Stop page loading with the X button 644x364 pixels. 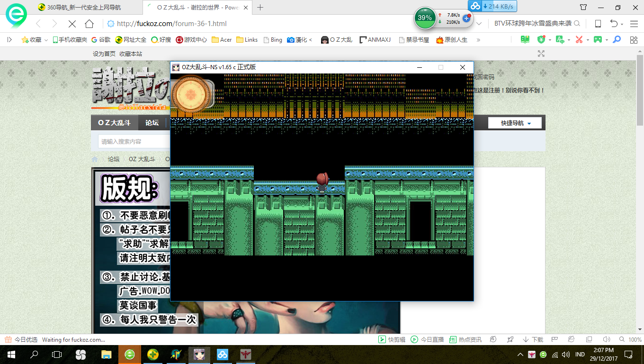(x=72, y=24)
